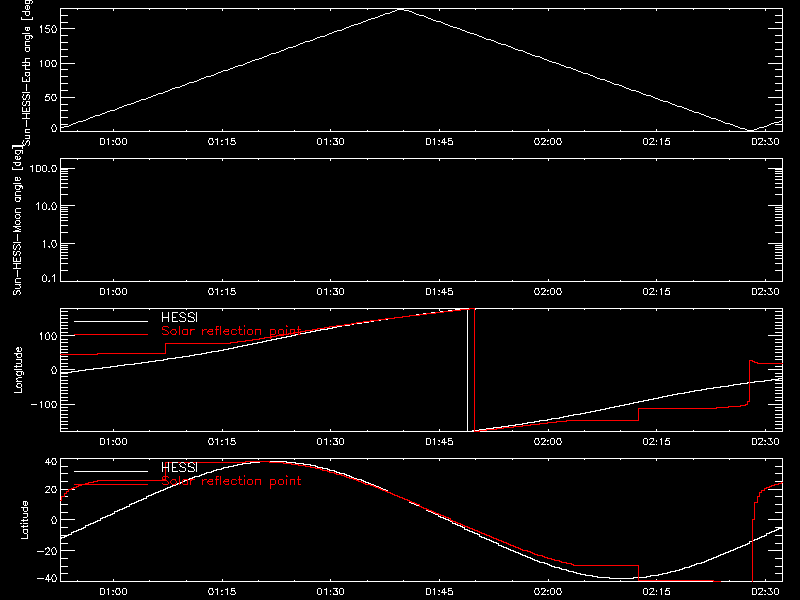Click the 40 tick of Latitude plot
The image size is (800, 600).
51,462
